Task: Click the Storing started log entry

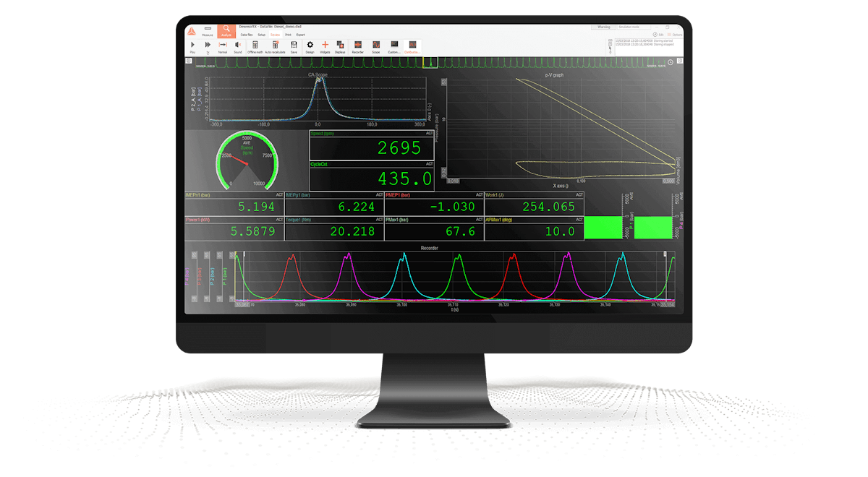Action: click(x=644, y=40)
